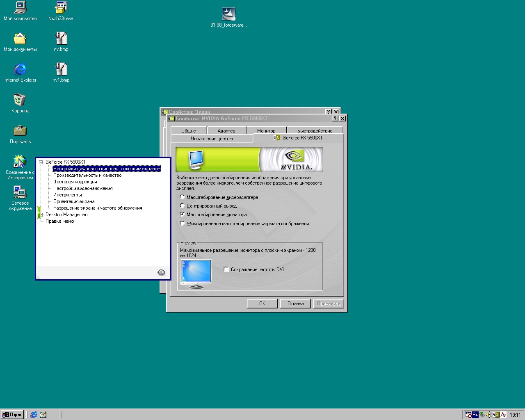
Task: Open the Управление цветом tab
Action: pos(212,139)
